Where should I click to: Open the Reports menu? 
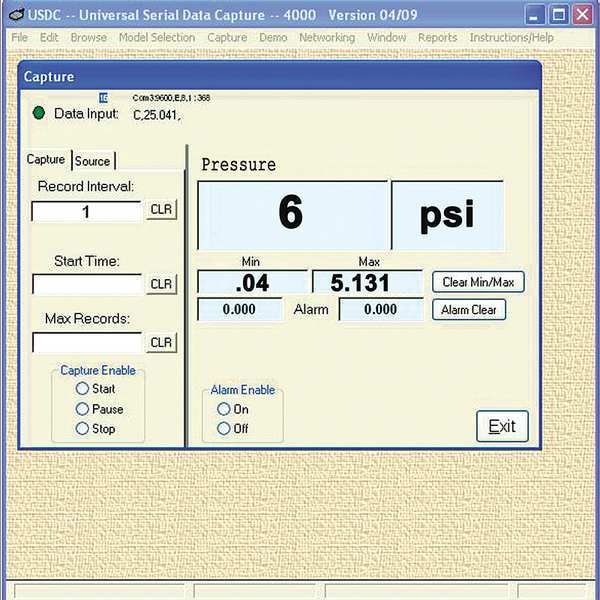pyautogui.click(x=437, y=38)
